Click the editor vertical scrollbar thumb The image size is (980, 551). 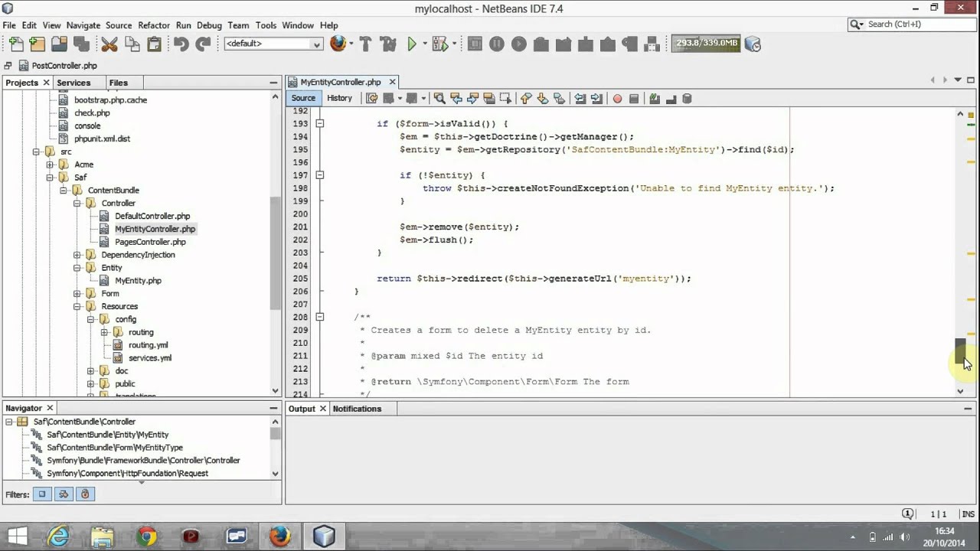click(960, 353)
